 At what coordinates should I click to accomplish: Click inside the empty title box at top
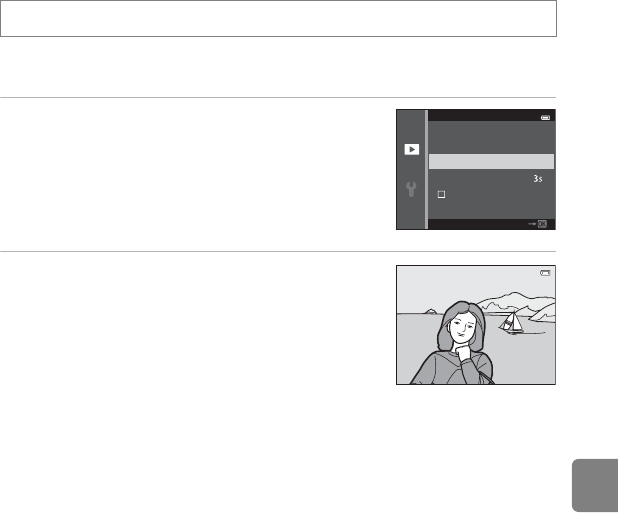278,19
